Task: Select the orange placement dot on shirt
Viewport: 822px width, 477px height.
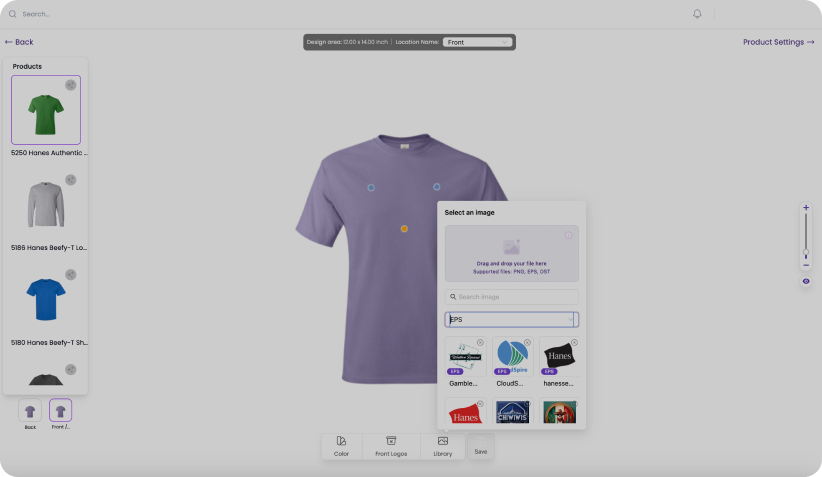Action: coord(404,229)
